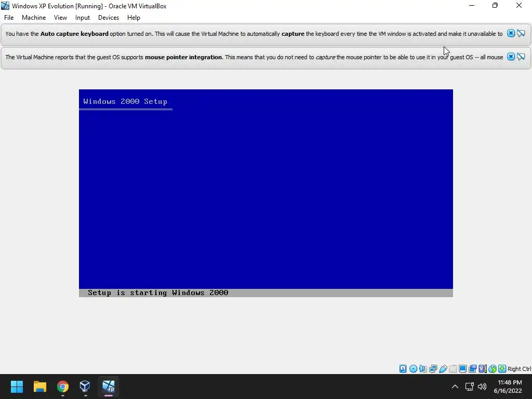Dismiss the Auto capture keyboard notification
Screen dimensions: 532x399
511,33
